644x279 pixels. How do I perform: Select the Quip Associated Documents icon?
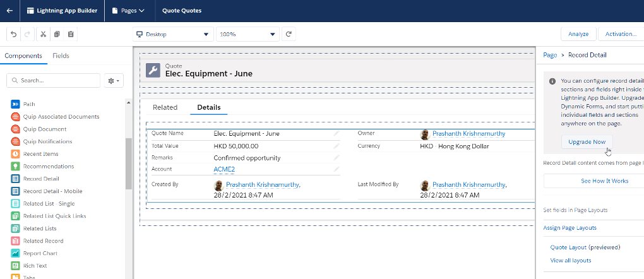[x=15, y=117]
